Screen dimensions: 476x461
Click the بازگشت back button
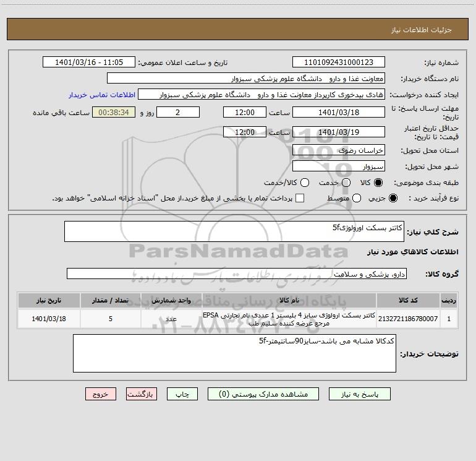click(x=142, y=394)
